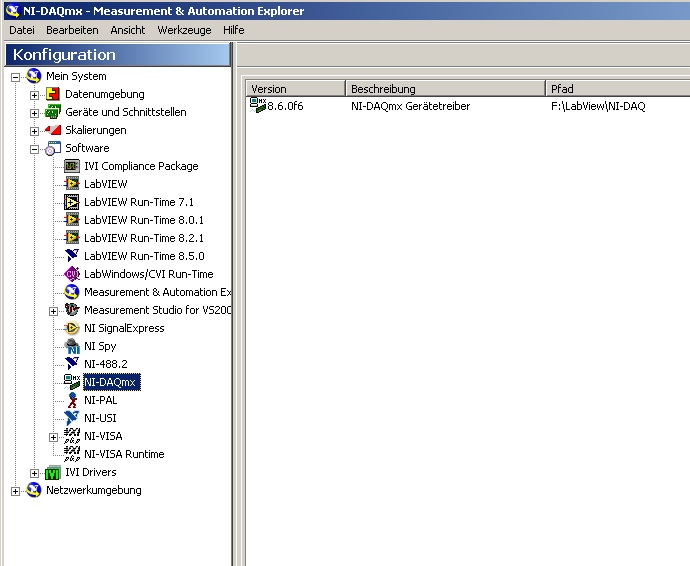This screenshot has width=690, height=566.
Task: Expand the Datenumgebung node
Action: [34, 95]
